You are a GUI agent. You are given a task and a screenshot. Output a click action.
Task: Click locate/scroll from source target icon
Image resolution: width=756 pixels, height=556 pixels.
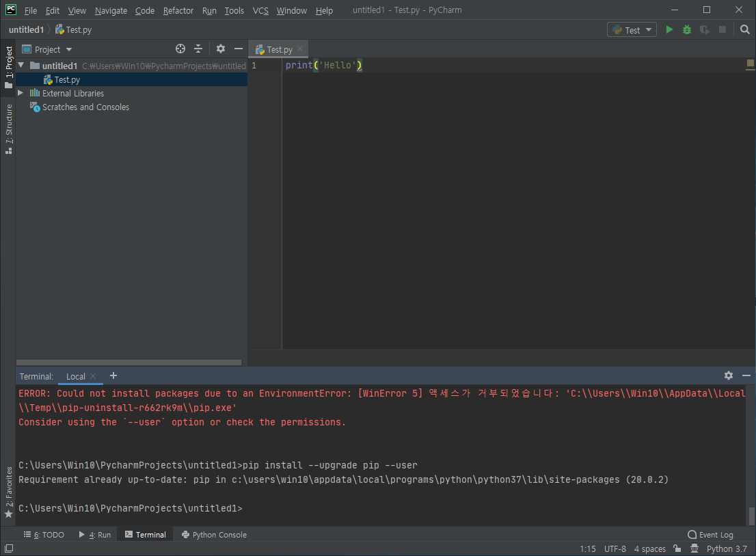click(180, 49)
